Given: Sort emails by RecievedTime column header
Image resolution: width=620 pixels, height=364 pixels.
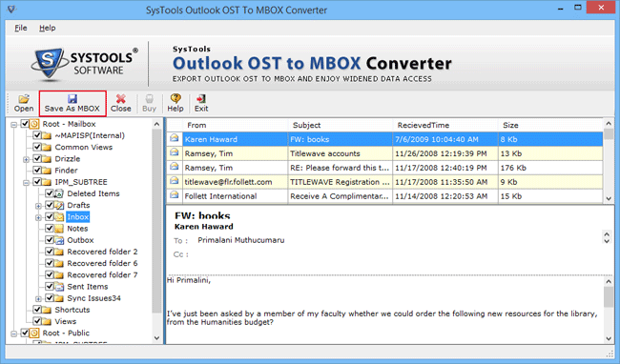Looking at the screenshot, I should pos(445,125).
